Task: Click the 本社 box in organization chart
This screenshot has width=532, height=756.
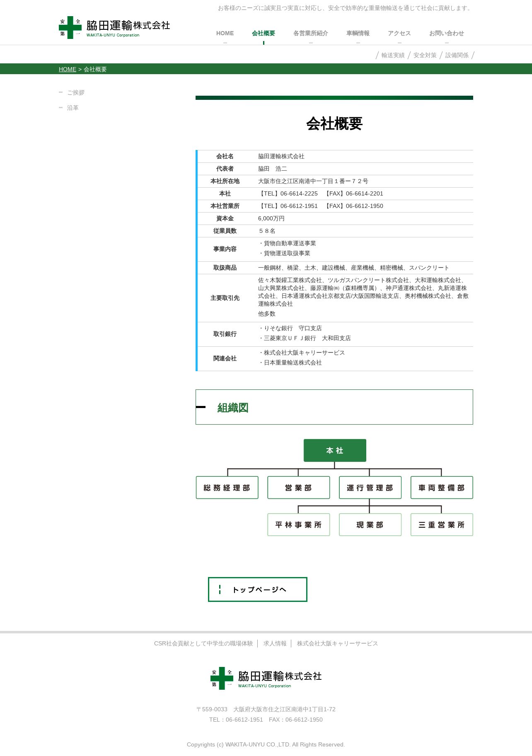Action: (335, 450)
